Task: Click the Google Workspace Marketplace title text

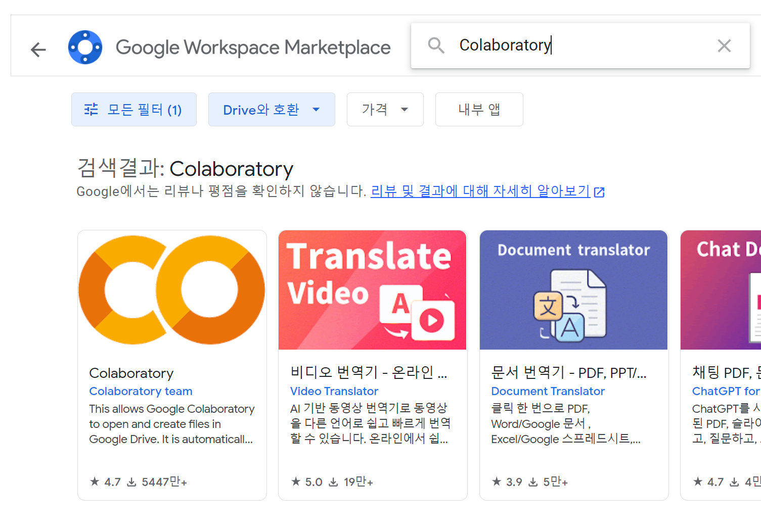Action: 253,47
